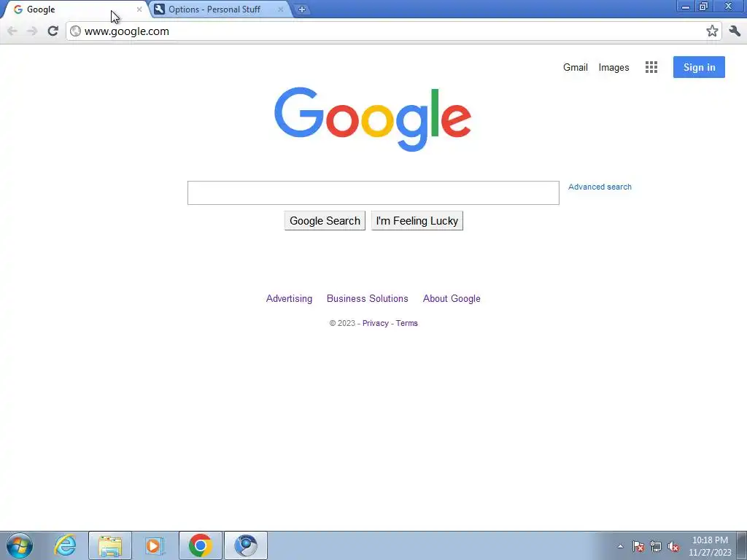747x560 pixels.
Task: Open the wrench settings menu
Action: [735, 31]
